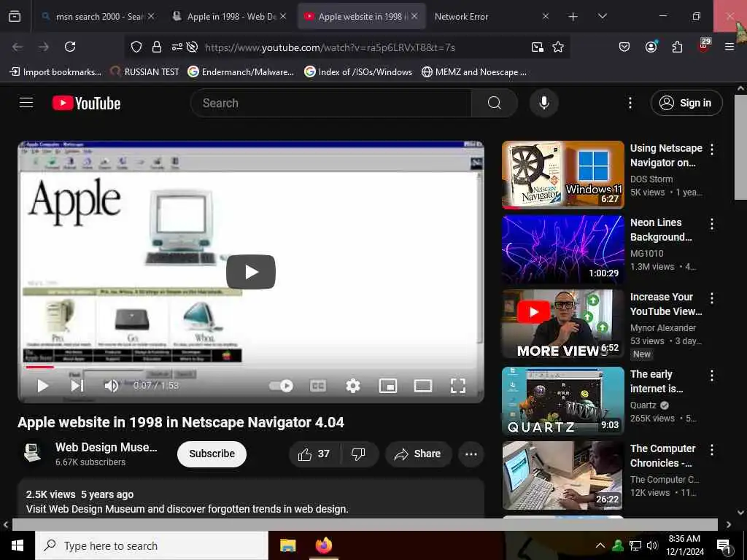Open options for The early internet video
Viewport: 747px width, 560px height.
[x=712, y=376]
